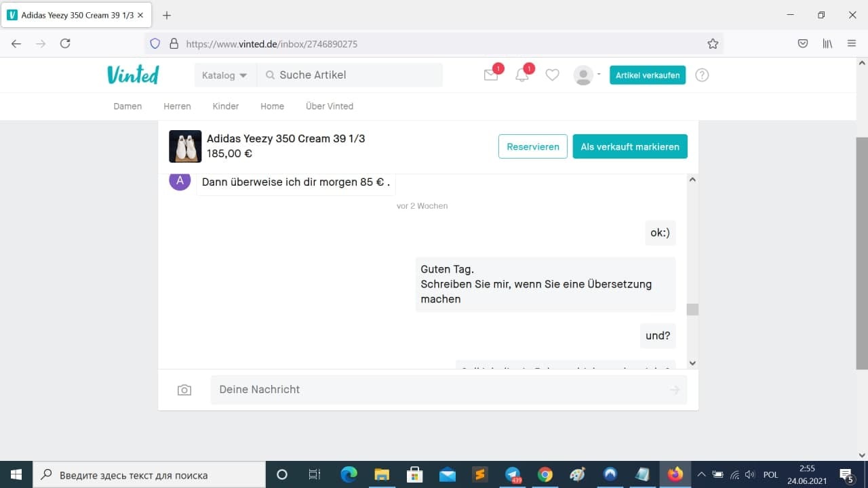Select the Adidas Yeezy 350 Cream browser tab

click(76, 15)
